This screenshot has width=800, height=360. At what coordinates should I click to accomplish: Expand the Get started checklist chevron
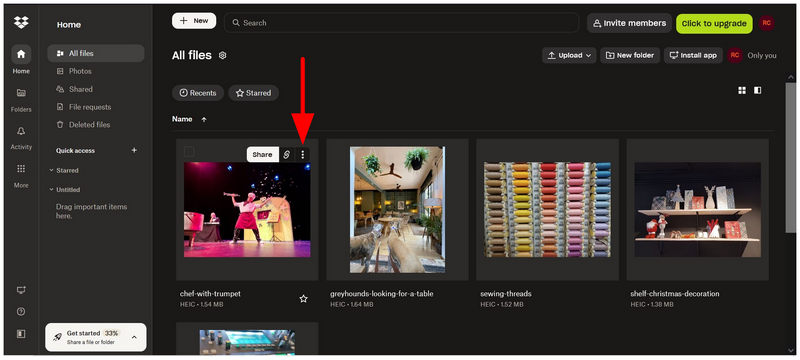pyautogui.click(x=134, y=337)
